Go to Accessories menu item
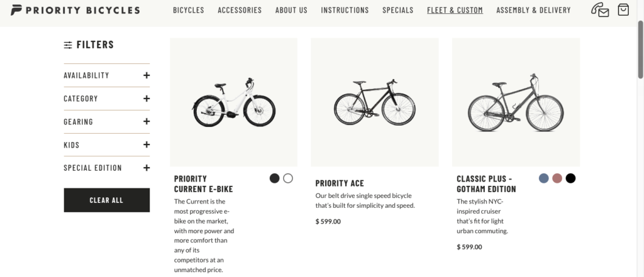Image resolution: width=644 pixels, height=277 pixels. (x=240, y=10)
